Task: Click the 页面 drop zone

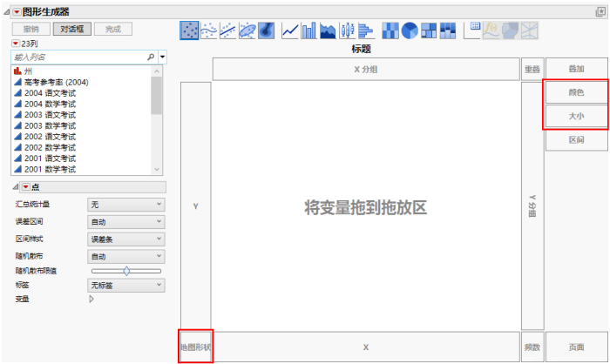Action: coord(577,347)
